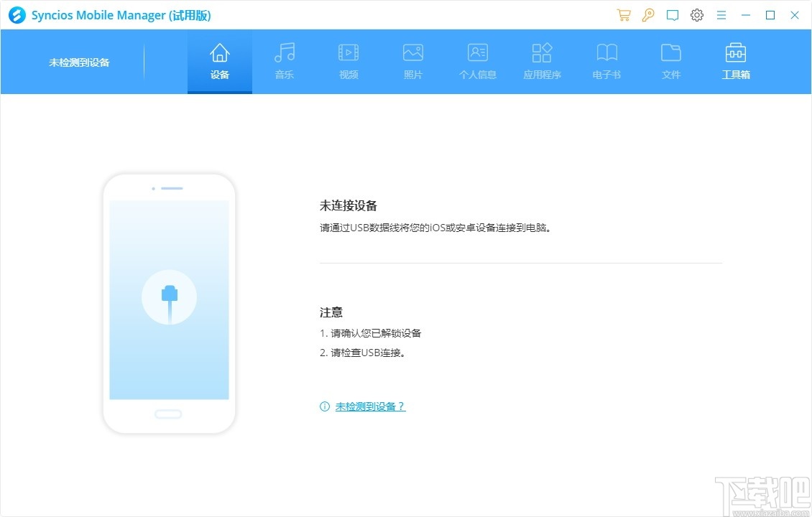
Task: Click the USB plug graphic inside the phone
Action: (x=168, y=297)
